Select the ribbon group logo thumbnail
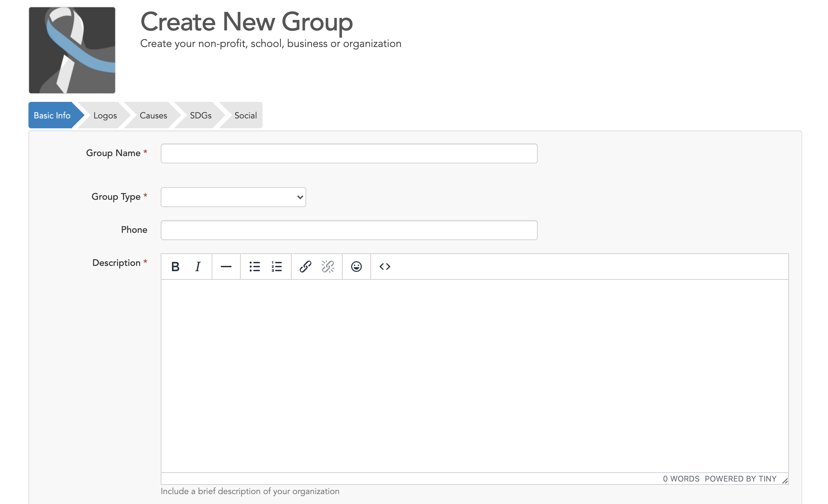 pos(72,50)
